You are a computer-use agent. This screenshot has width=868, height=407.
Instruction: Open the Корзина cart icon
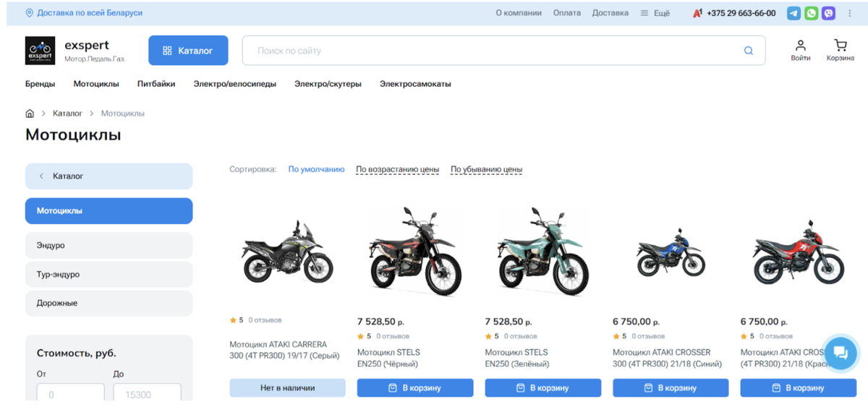[841, 50]
